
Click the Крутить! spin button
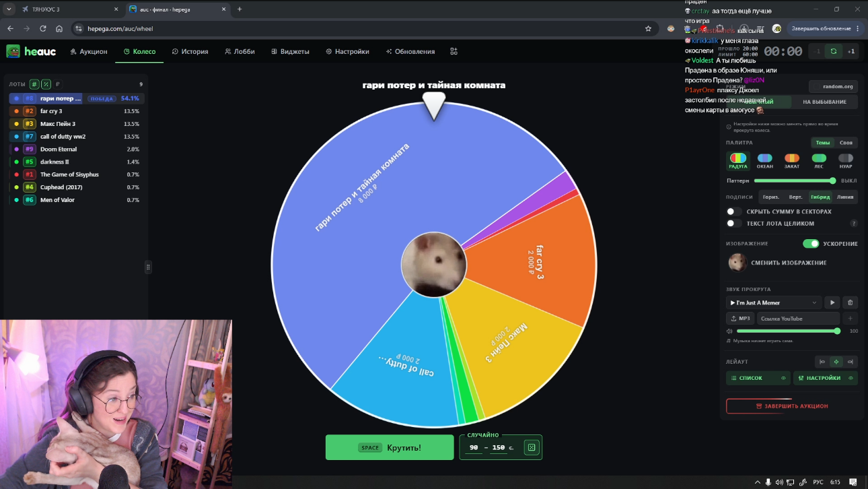(x=390, y=447)
